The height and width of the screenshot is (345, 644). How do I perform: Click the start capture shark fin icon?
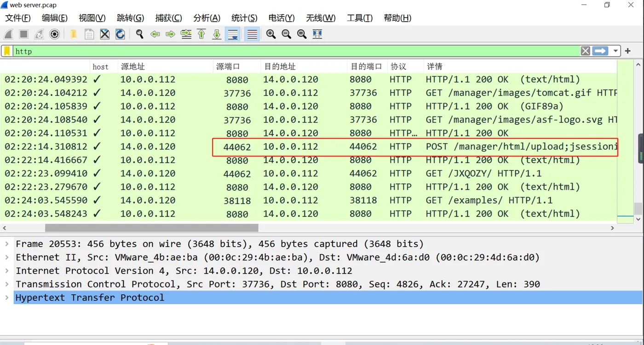9,34
